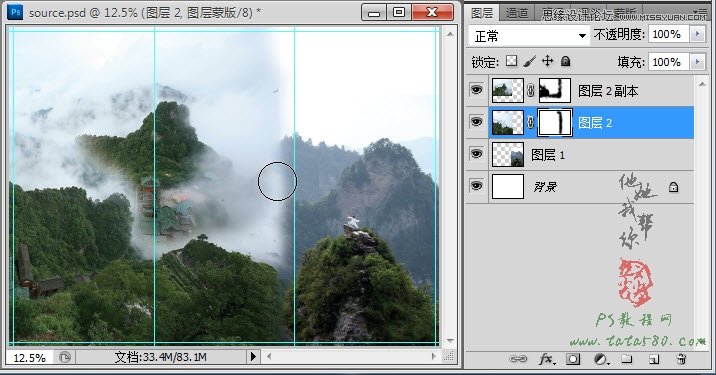The height and width of the screenshot is (375, 716).
Task: Select the 背景 layer name
Action: [545, 186]
